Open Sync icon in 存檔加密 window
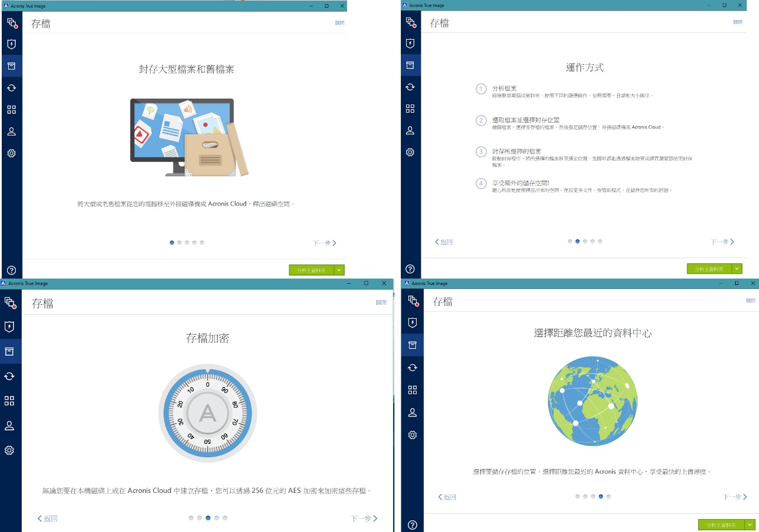Image resolution: width=759 pixels, height=532 pixels. click(x=9, y=376)
